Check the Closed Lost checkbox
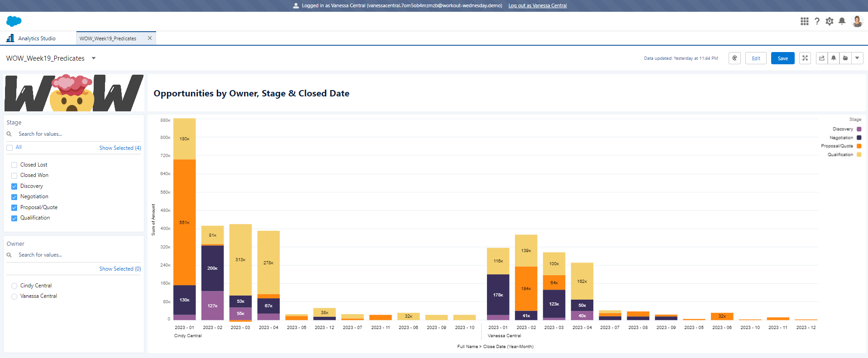Viewport: 868px width, 358px height. tap(14, 165)
